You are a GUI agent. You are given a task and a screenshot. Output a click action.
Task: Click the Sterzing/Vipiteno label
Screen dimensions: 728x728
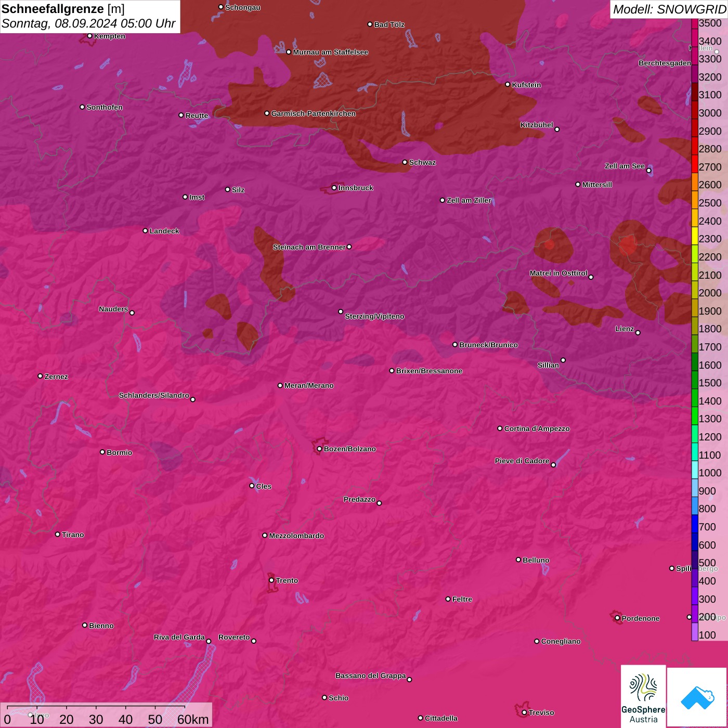point(374,316)
